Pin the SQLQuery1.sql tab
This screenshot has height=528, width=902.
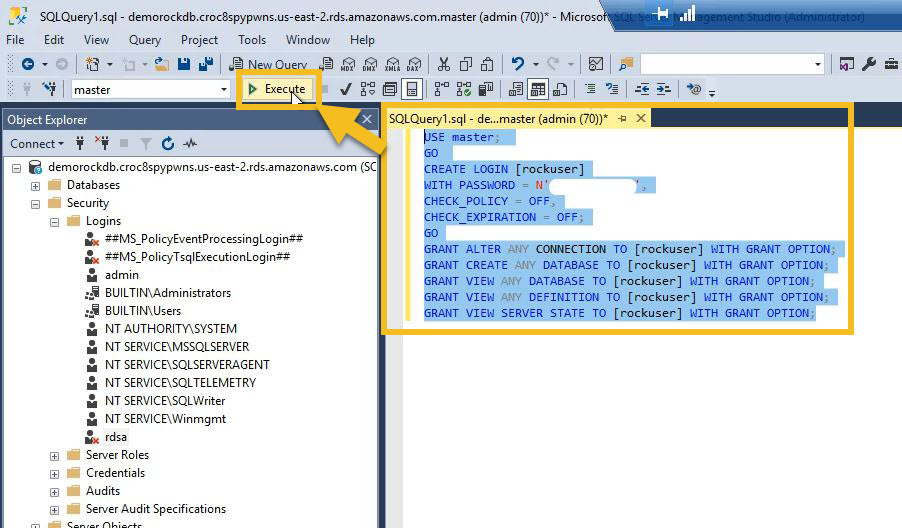622,118
